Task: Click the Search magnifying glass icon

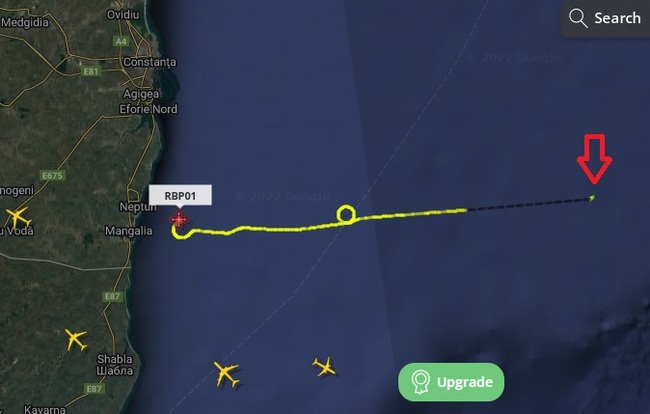Action: click(x=578, y=18)
